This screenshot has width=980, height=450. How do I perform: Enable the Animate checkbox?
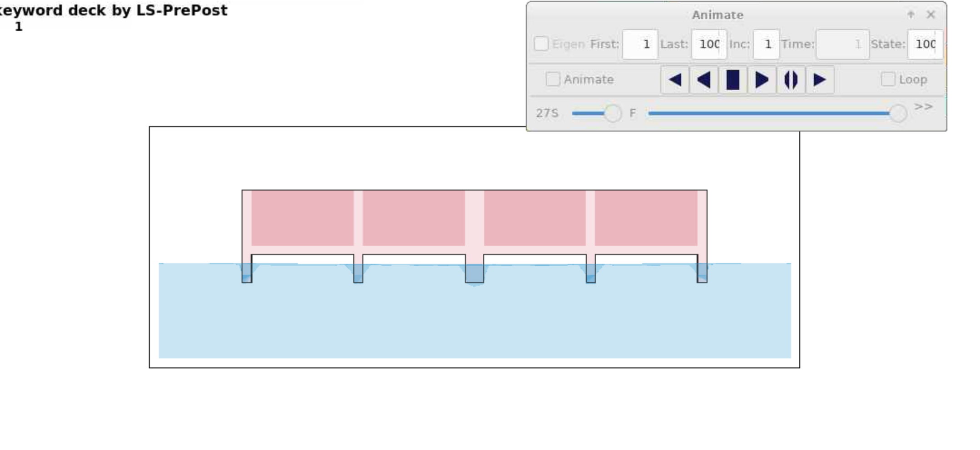[x=553, y=79]
